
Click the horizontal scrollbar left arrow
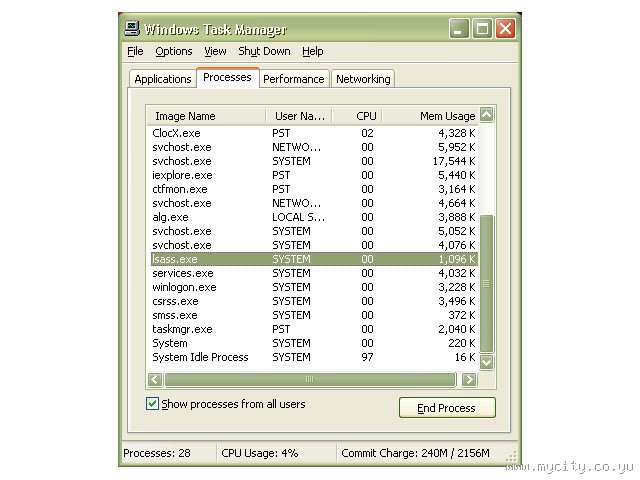click(x=155, y=380)
